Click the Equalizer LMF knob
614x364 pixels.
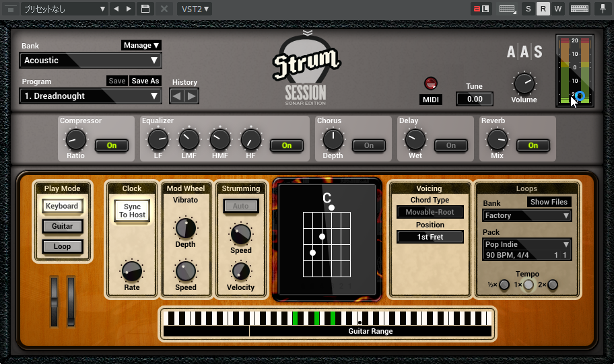click(x=189, y=140)
